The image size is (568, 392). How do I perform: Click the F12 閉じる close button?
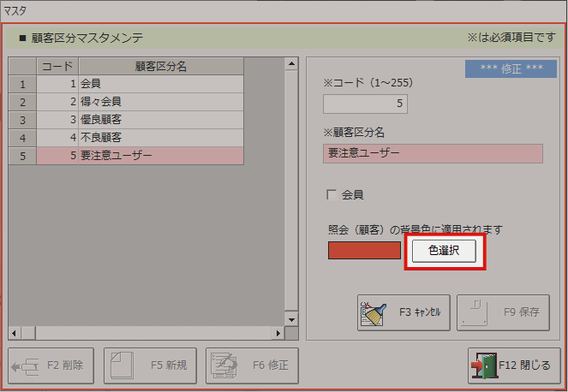(514, 365)
